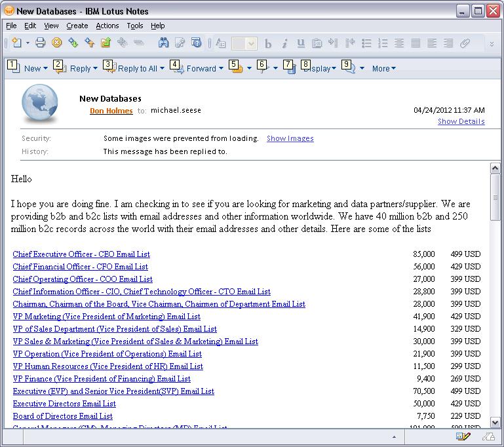The width and height of the screenshot is (504, 447).
Task: Open the Board of Directors Email List link
Action: pyautogui.click(x=63, y=416)
